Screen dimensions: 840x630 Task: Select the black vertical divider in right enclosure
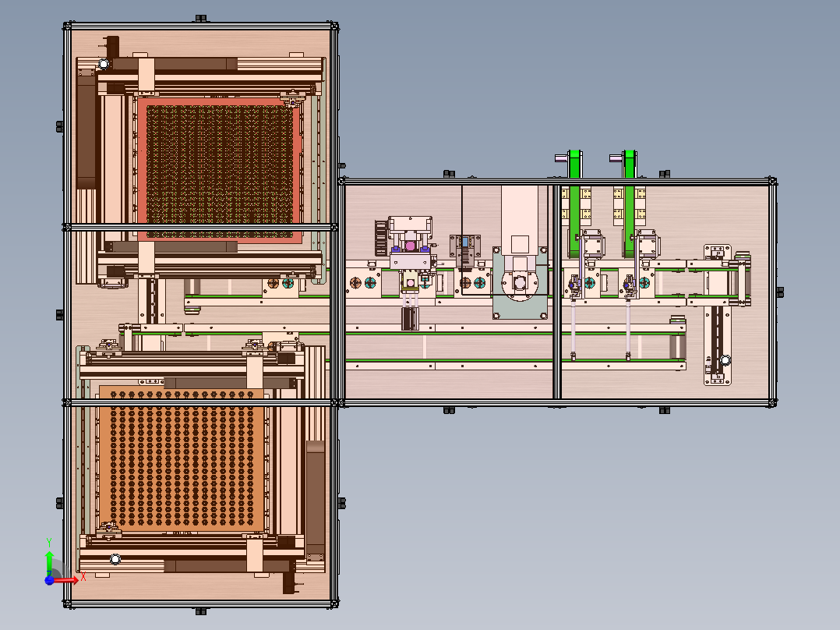point(557,292)
